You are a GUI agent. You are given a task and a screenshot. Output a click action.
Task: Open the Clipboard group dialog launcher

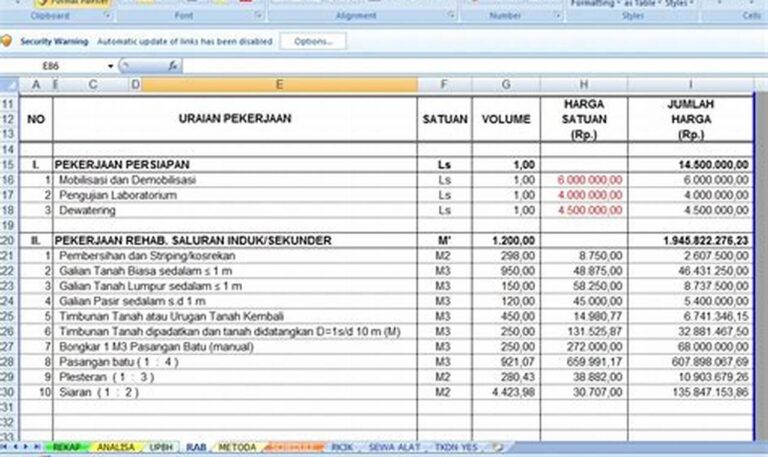[107, 16]
